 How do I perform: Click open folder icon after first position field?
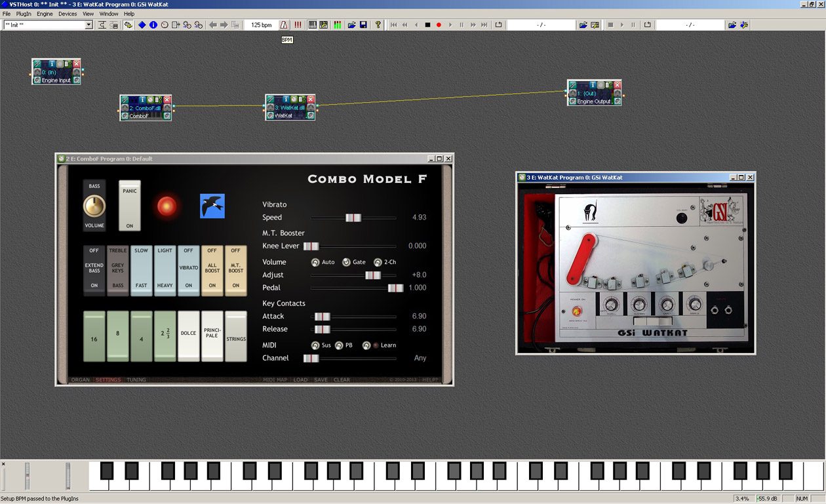583,25
